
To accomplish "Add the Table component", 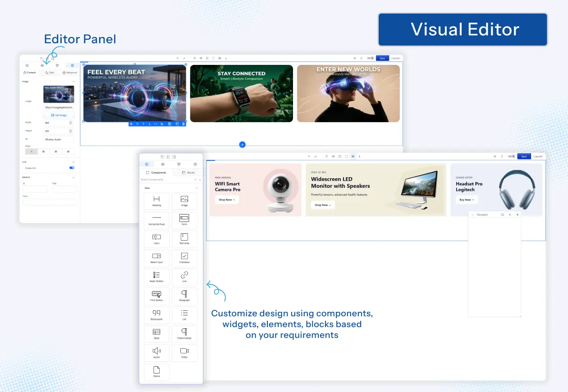I will click(156, 333).
